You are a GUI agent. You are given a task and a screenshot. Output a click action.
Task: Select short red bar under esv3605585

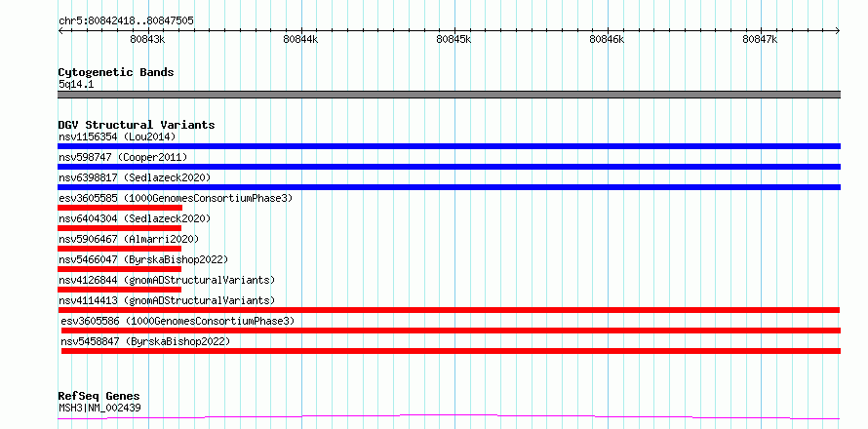point(120,208)
